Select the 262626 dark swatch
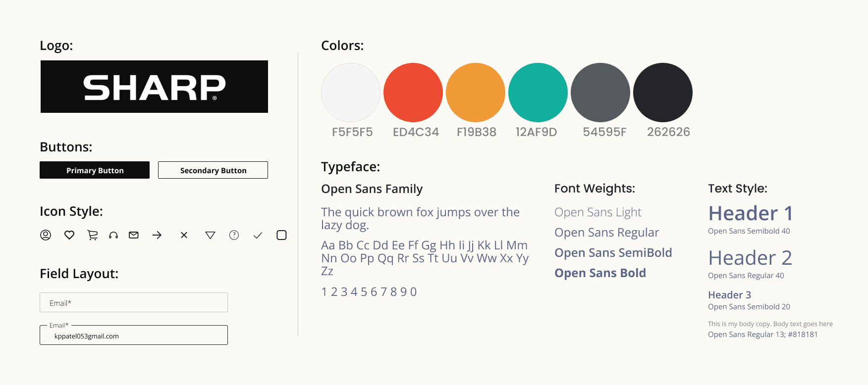 tap(663, 93)
